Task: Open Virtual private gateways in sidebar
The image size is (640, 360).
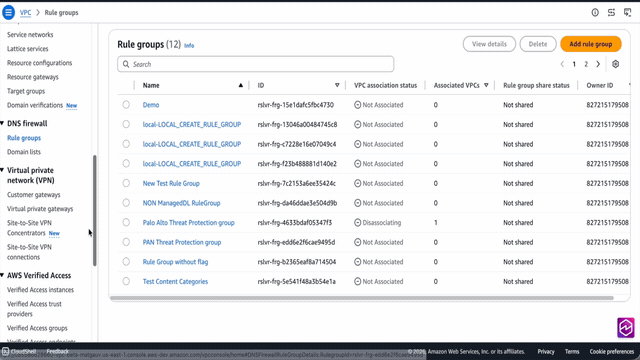Action: click(x=40, y=209)
